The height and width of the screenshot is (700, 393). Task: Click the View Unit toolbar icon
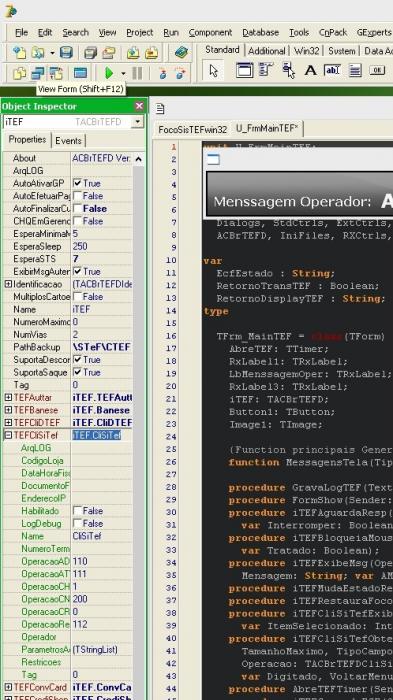coord(19,73)
